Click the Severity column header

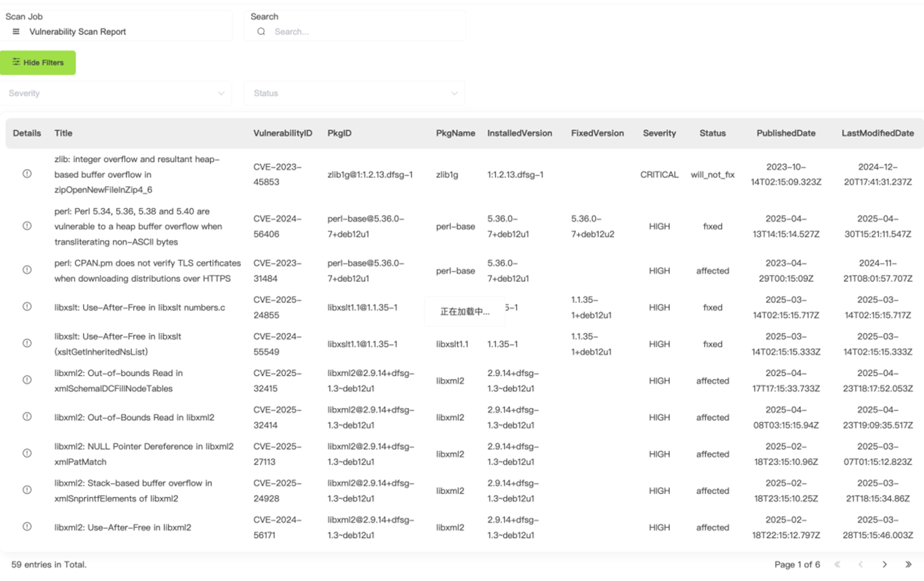[x=659, y=133]
